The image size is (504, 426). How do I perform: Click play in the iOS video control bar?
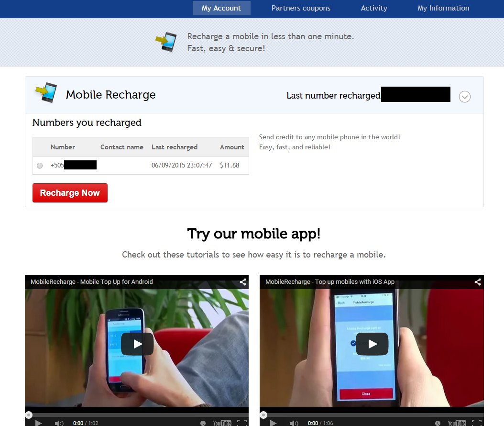pos(273,423)
